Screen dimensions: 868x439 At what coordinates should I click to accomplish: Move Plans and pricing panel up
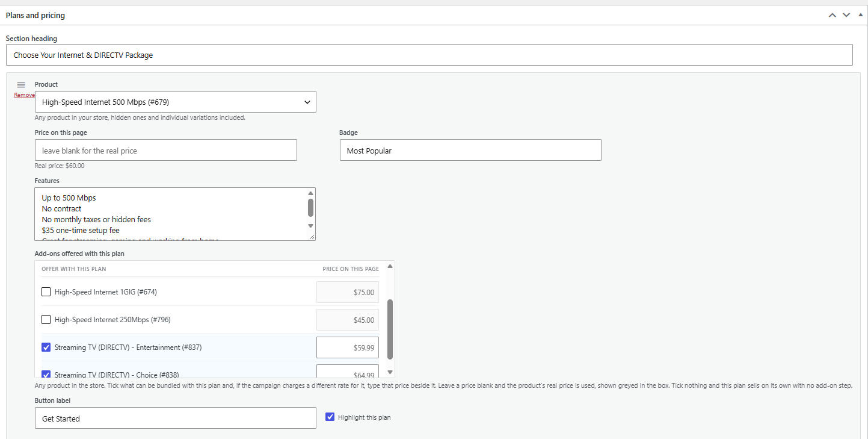833,15
